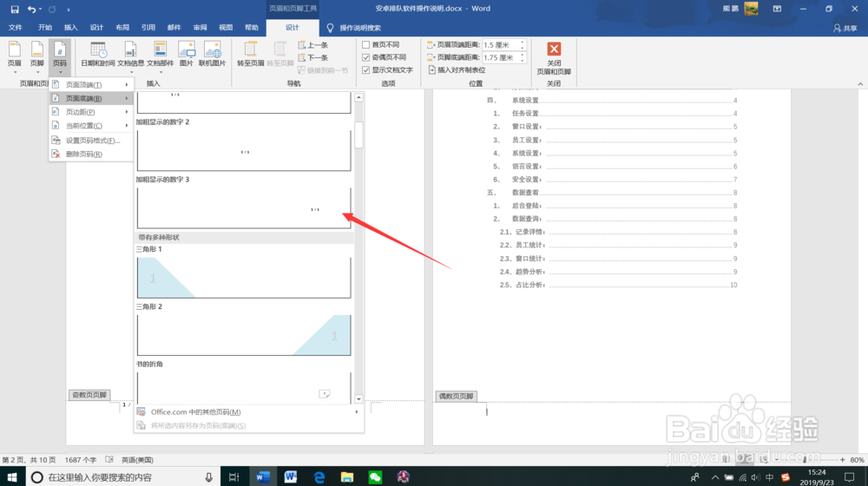Click 下一条 next section

312,57
